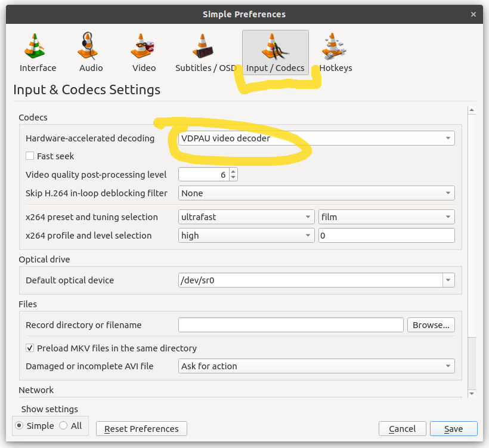
Task: Click the Reset Preferences button
Action: [141, 428]
